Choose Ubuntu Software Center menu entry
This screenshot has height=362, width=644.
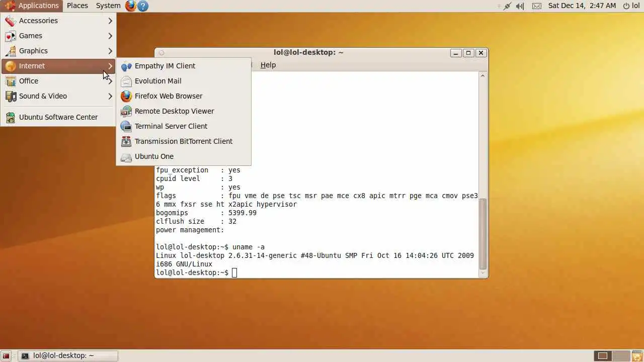tap(58, 117)
